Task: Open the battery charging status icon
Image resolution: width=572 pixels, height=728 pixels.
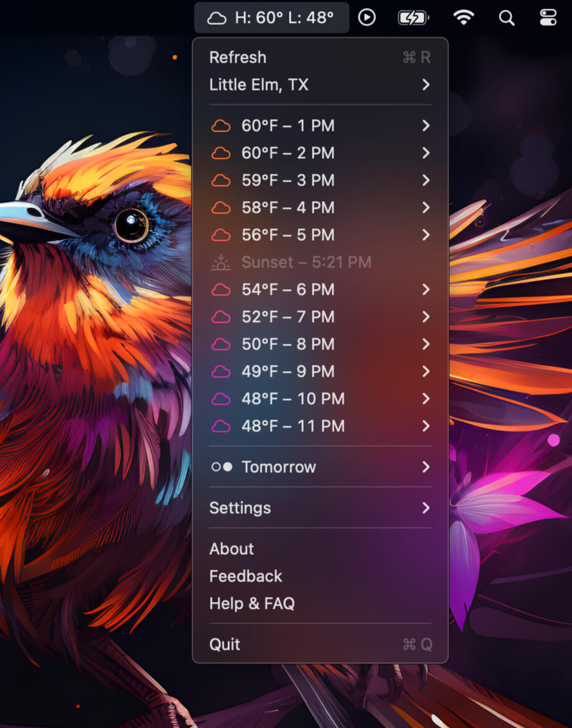Action: coord(413,18)
